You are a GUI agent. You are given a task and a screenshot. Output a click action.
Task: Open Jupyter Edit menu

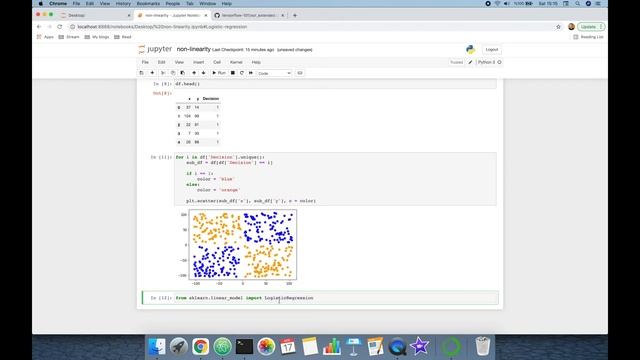pyautogui.click(x=162, y=62)
